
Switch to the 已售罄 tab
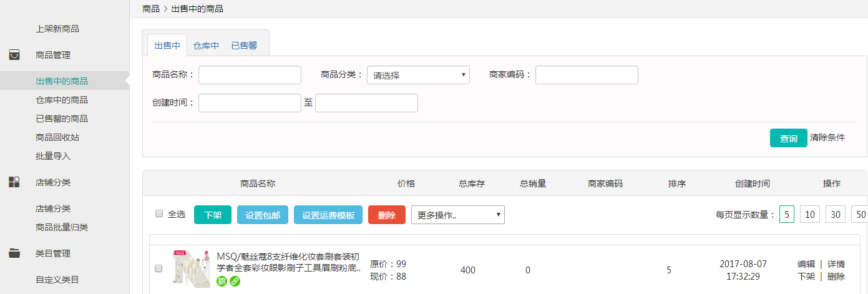coord(244,46)
